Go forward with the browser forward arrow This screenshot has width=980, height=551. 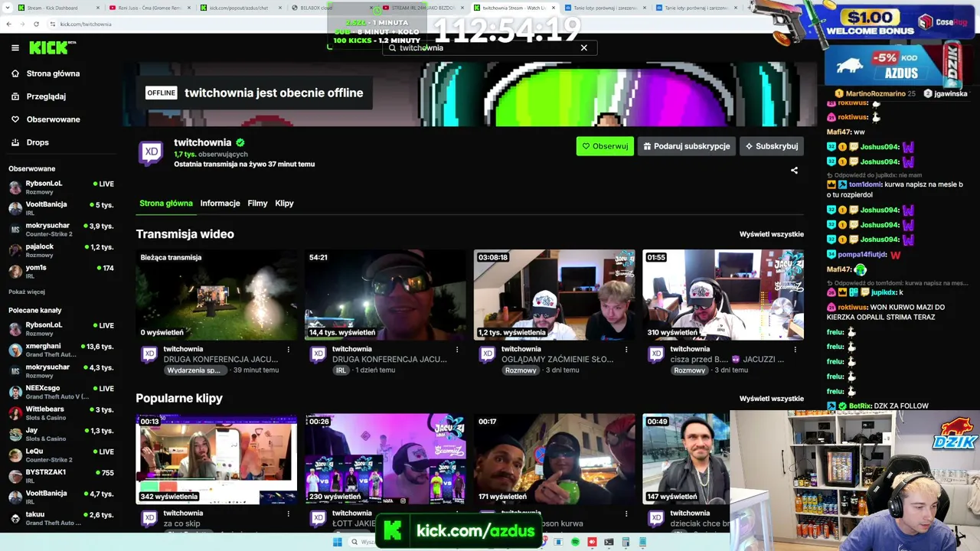(22, 24)
